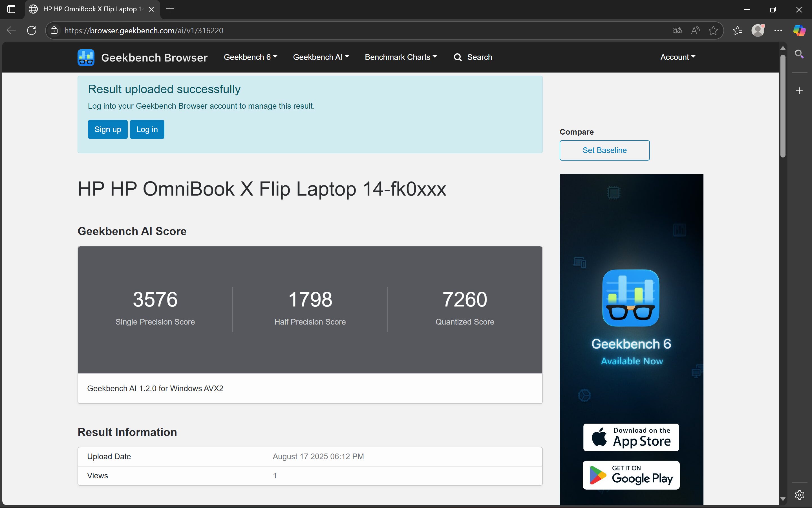Click the upload date August 17 2025 value

click(318, 457)
